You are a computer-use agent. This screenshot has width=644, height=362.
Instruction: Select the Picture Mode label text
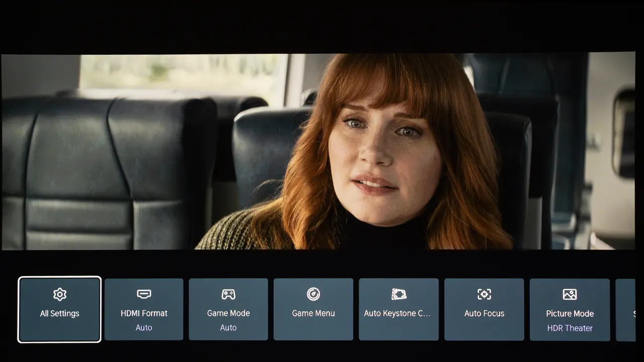click(x=570, y=314)
